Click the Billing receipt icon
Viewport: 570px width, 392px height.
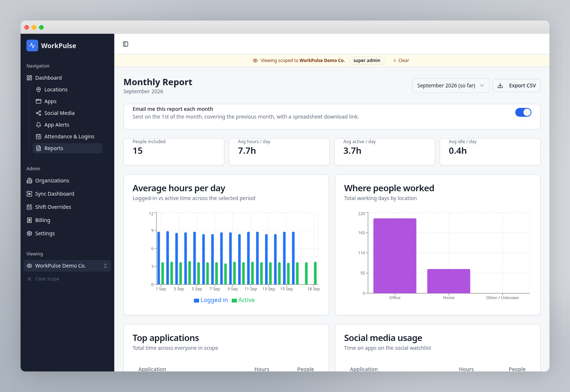point(29,220)
